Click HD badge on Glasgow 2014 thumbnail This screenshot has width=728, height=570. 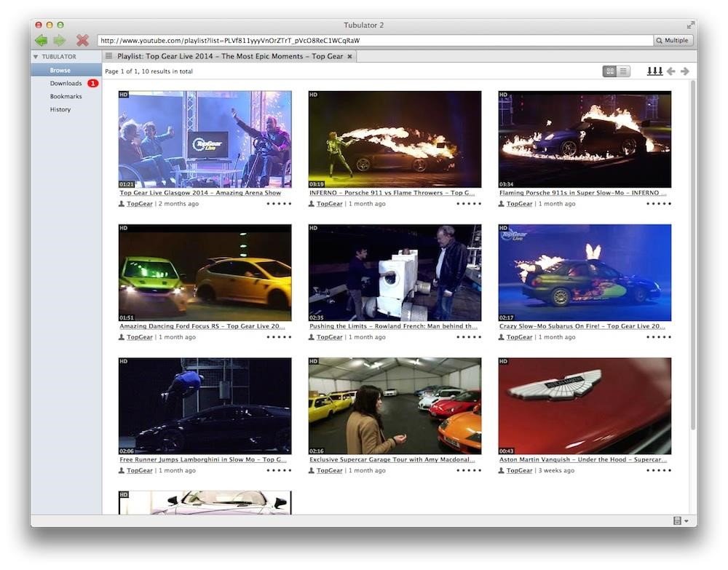(x=124, y=94)
